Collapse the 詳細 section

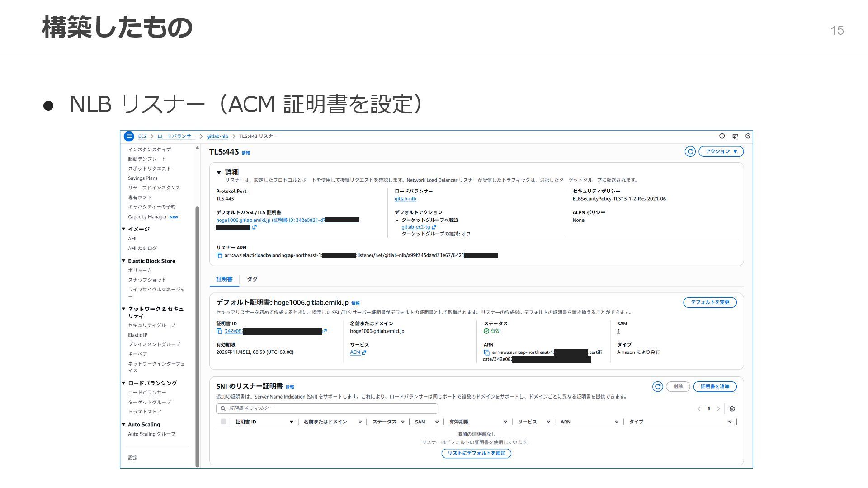coord(219,172)
